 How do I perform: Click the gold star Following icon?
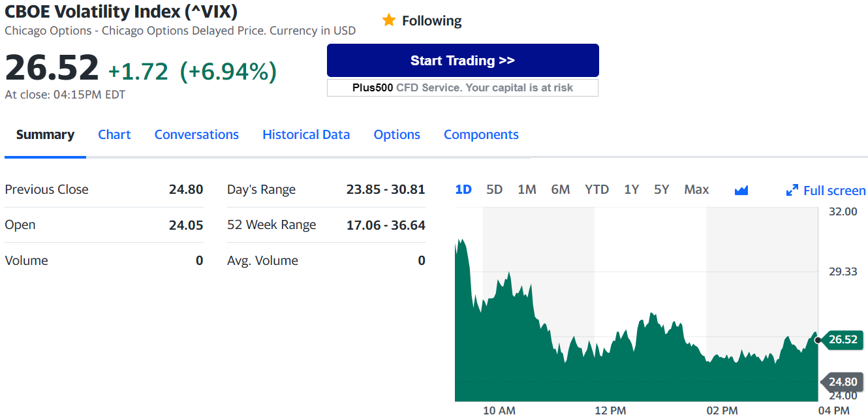click(x=389, y=20)
